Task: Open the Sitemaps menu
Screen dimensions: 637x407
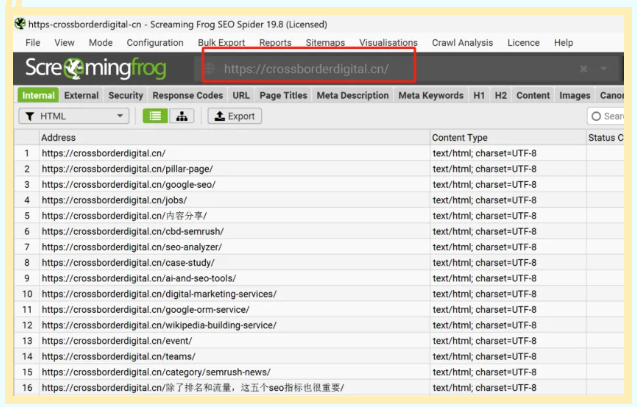Action: (x=325, y=43)
